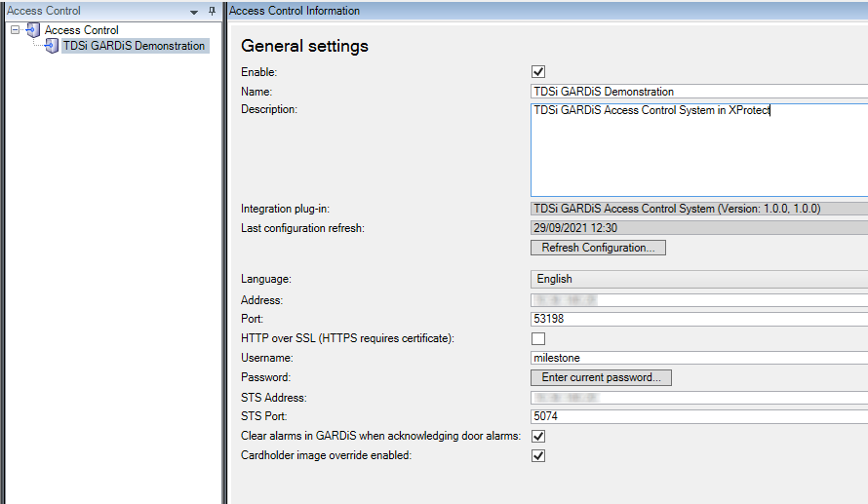
Task: Click the Integration plug-in read-only field
Action: [699, 209]
